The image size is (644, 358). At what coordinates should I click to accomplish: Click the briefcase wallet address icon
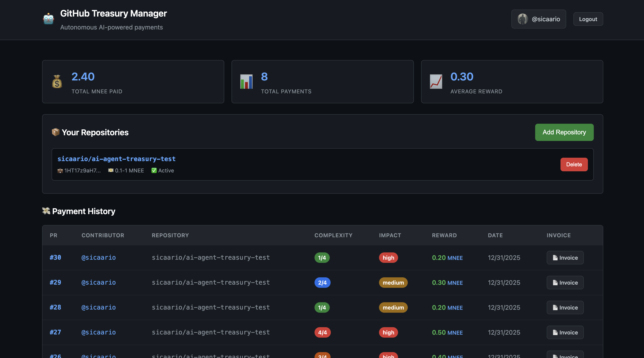tap(60, 171)
